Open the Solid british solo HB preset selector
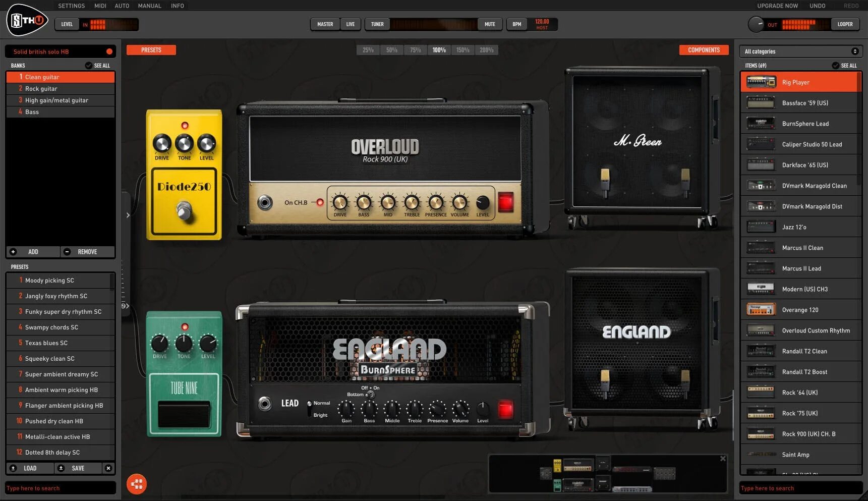The width and height of the screenshot is (868, 501). click(x=61, y=51)
